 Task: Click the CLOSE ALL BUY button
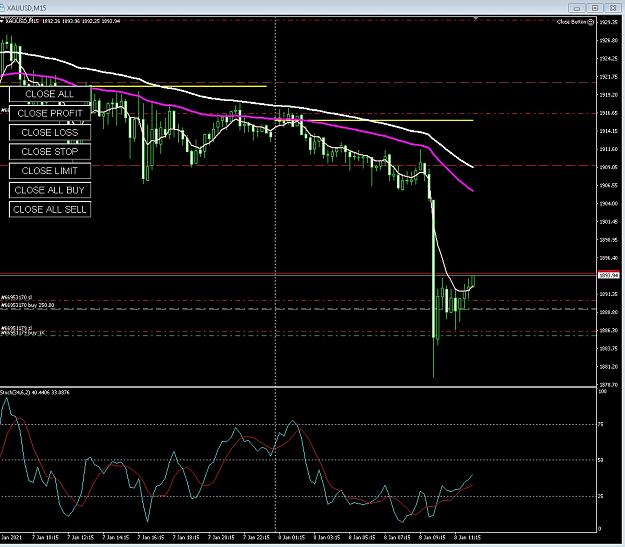point(50,190)
